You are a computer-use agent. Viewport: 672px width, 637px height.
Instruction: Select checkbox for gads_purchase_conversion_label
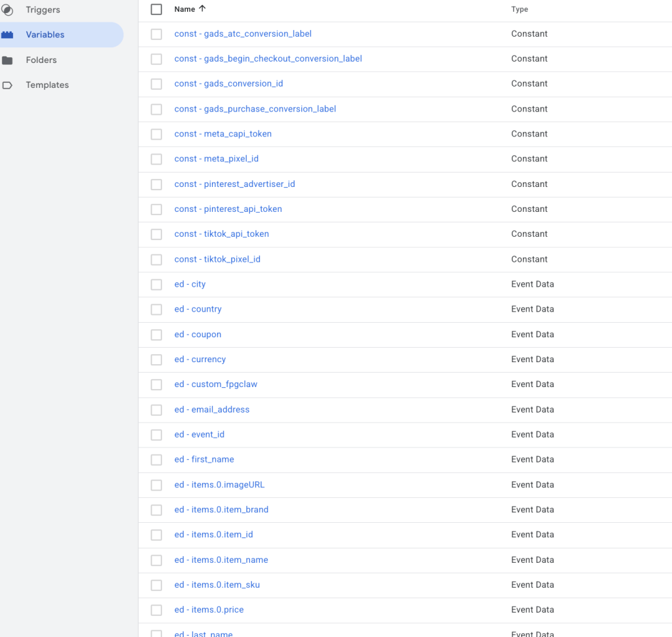(x=156, y=109)
